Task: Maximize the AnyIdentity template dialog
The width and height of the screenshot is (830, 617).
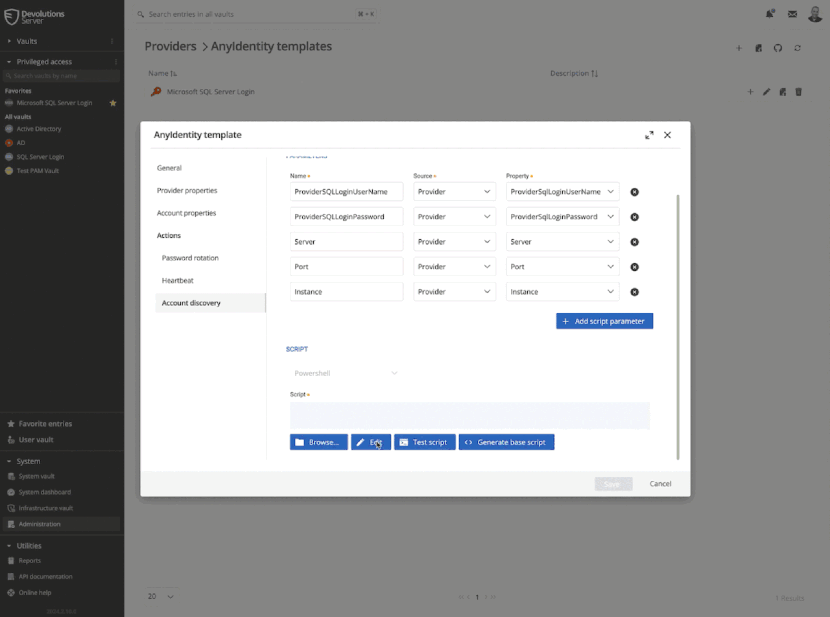Action: click(x=649, y=135)
